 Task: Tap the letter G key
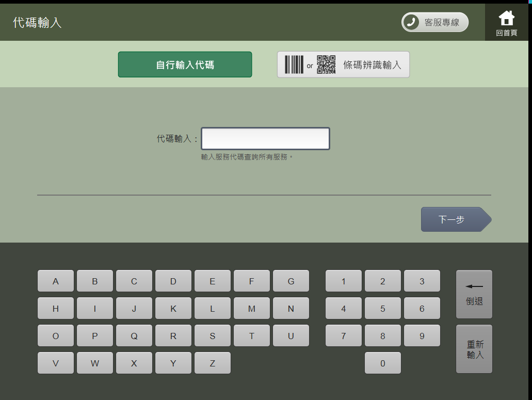291,281
